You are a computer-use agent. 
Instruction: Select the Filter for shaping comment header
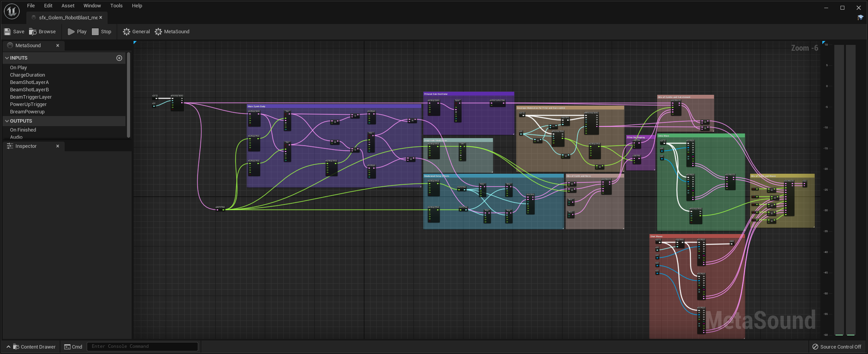[640, 137]
